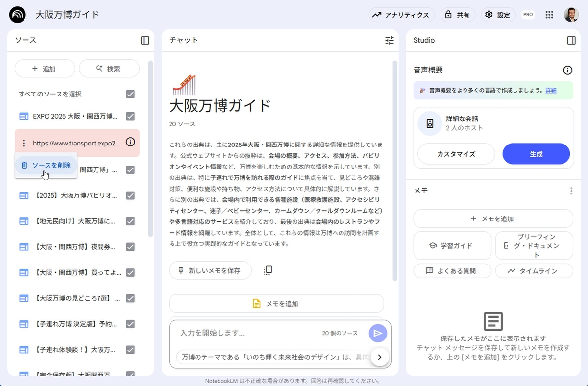Click the speaker icon beside 詳細な会話
The image size is (588, 386).
430,123
